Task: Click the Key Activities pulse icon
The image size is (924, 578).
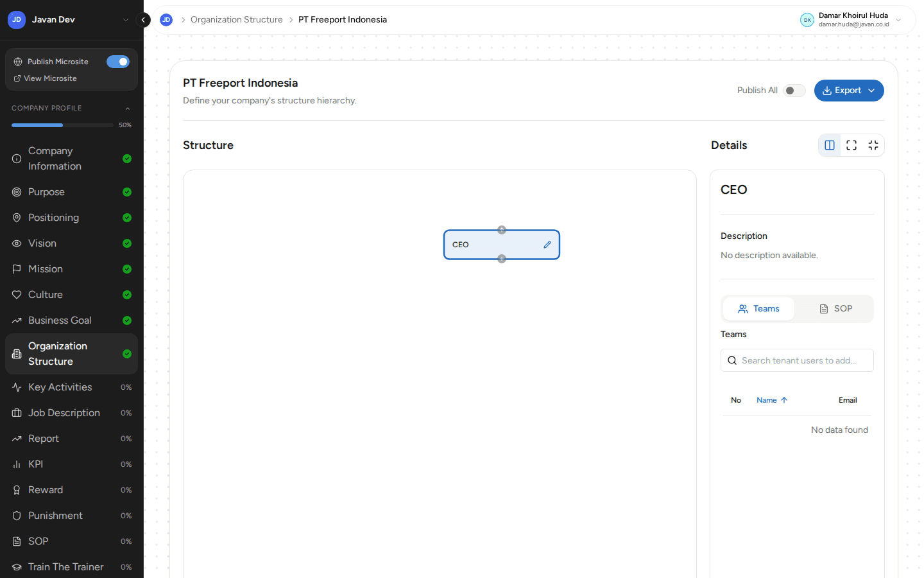Action: click(17, 387)
